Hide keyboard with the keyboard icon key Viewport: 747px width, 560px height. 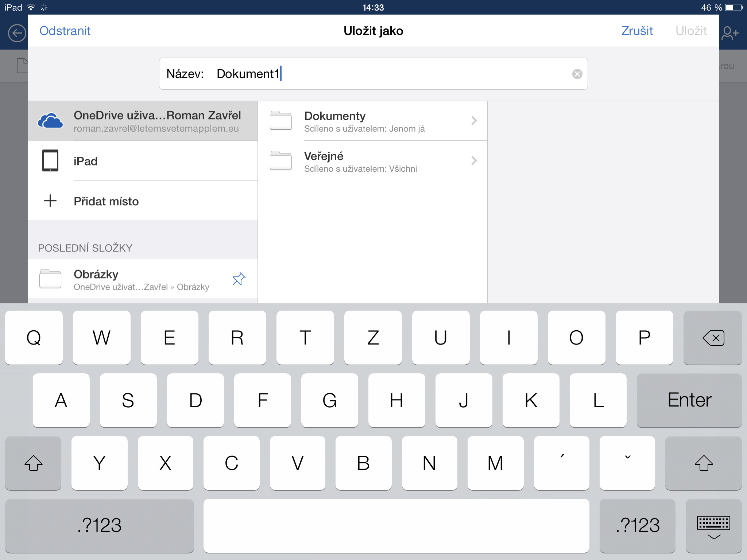[713, 526]
